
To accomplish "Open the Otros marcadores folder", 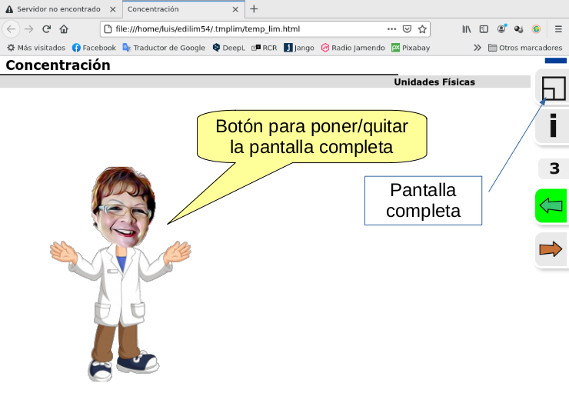I will point(525,48).
